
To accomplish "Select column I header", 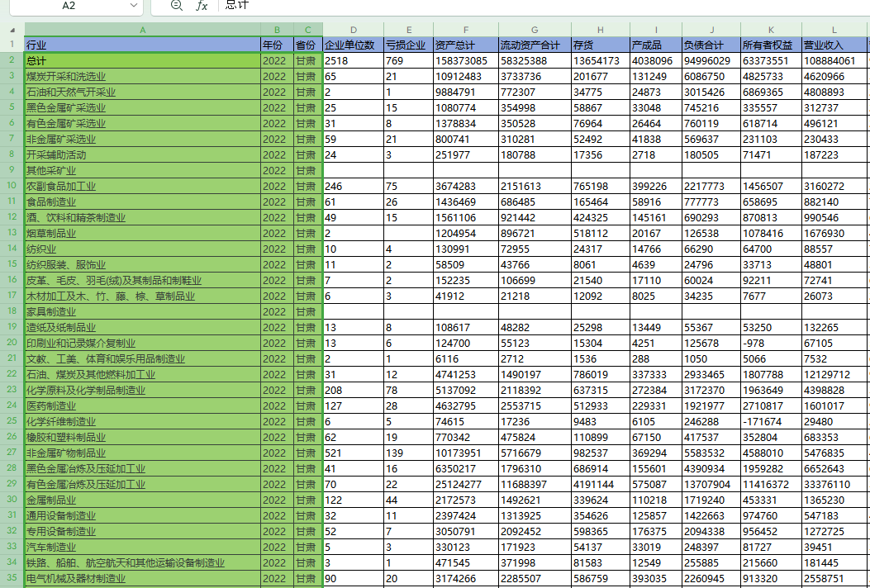I will 656,30.
